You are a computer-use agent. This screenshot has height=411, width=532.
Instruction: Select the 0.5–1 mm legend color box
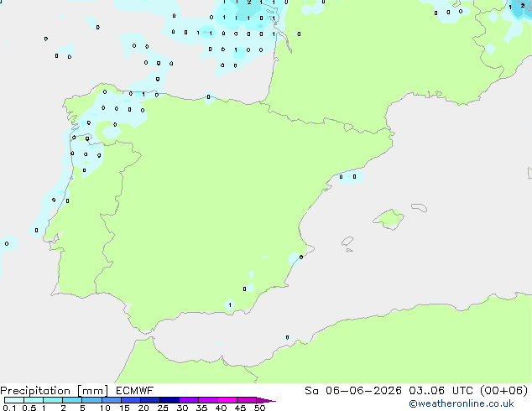[34, 400]
